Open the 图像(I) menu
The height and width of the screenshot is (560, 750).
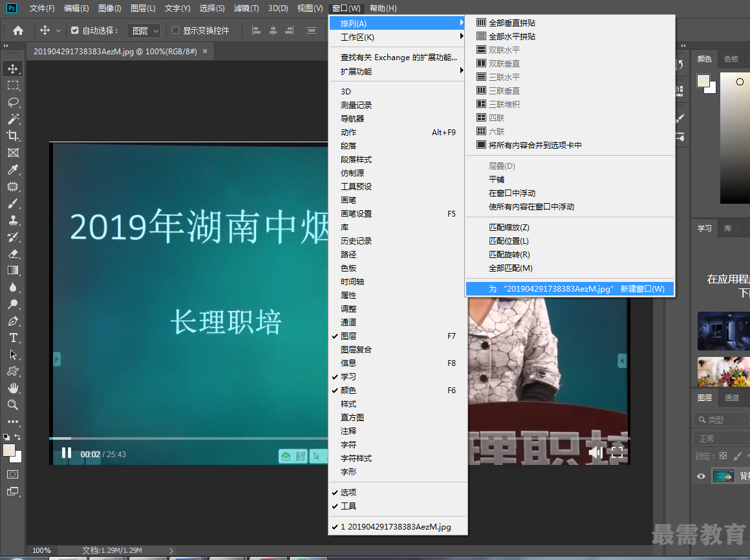pos(109,8)
